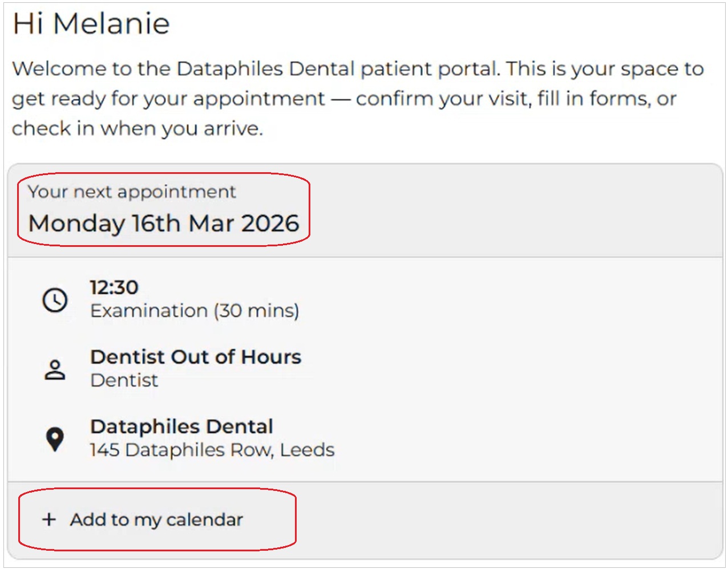Image resolution: width=728 pixels, height=569 pixels.
Task: Click the bold Dentist Out of Hours name
Action: (196, 357)
